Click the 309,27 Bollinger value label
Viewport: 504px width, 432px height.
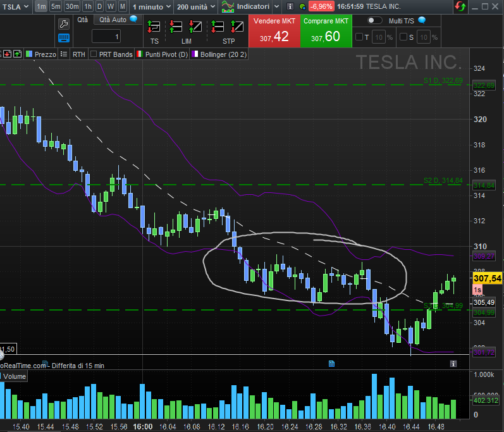pyautogui.click(x=484, y=256)
